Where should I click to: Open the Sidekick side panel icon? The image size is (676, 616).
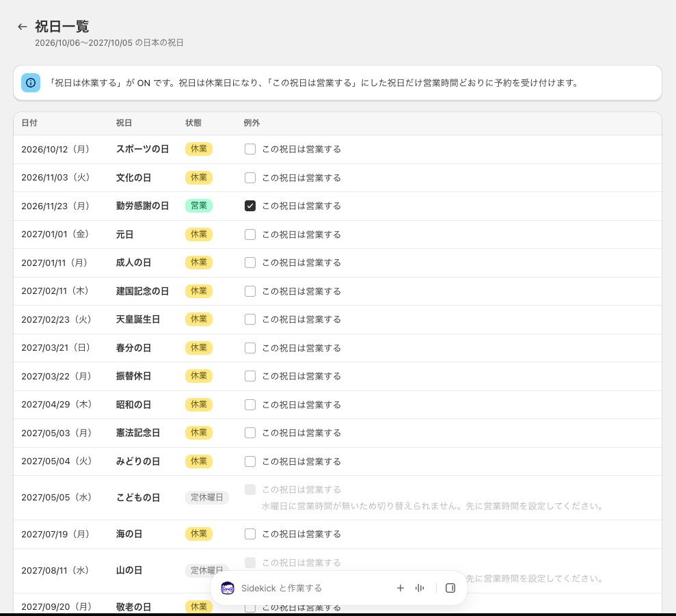pos(450,588)
